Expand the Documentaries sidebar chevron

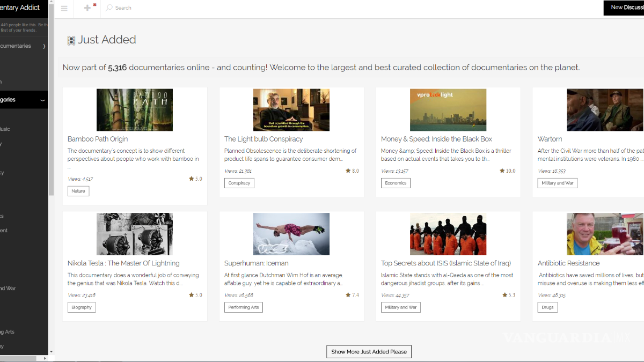pos(44,46)
